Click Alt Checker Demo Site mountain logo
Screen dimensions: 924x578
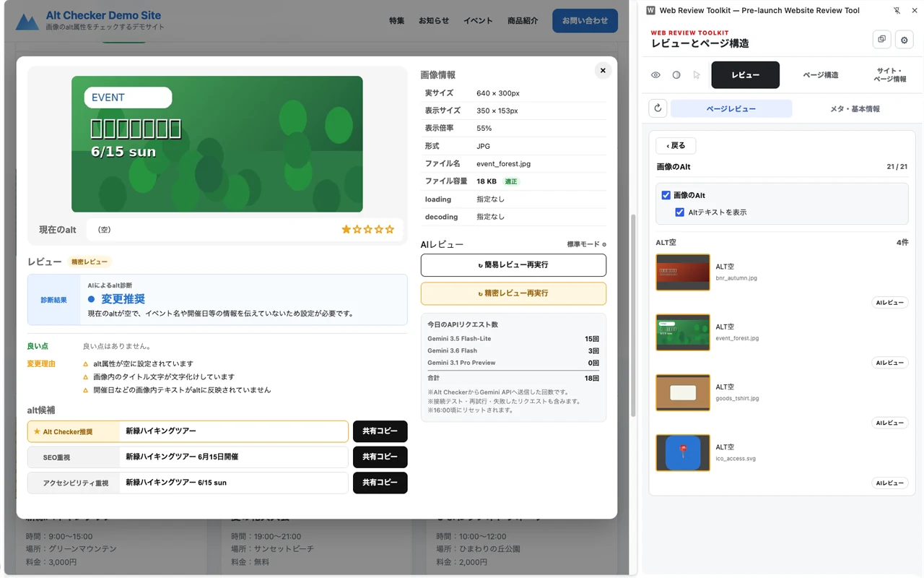pyautogui.click(x=27, y=22)
